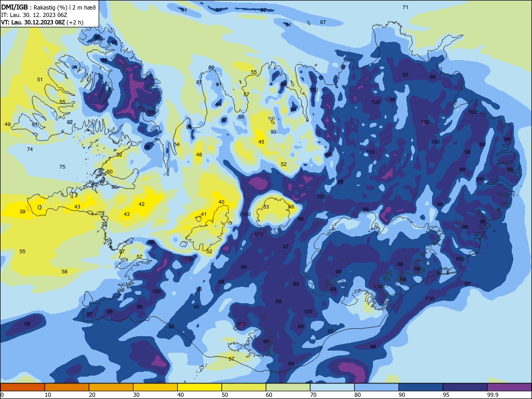Select the 95–99.9 dark navy legend swatch
532x399 pixels.
click(465, 387)
